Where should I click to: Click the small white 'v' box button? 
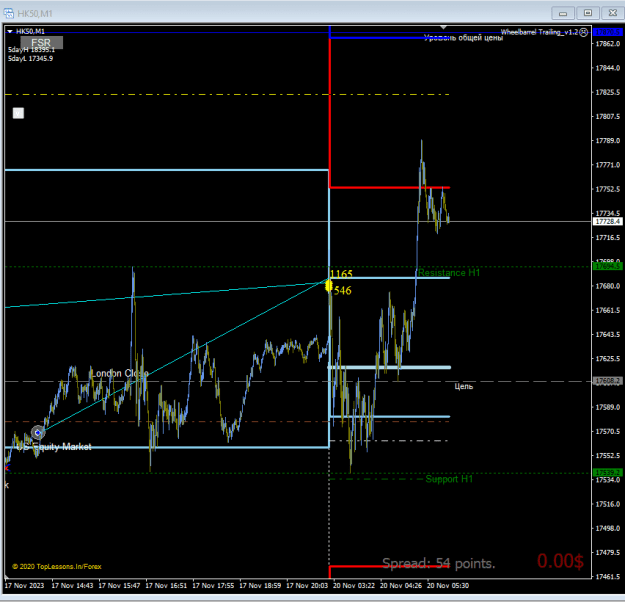[18, 113]
